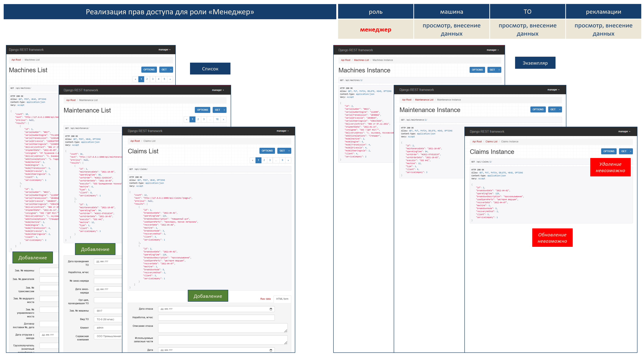Switch to the HTML form tab
644x360 pixels.
(282, 299)
